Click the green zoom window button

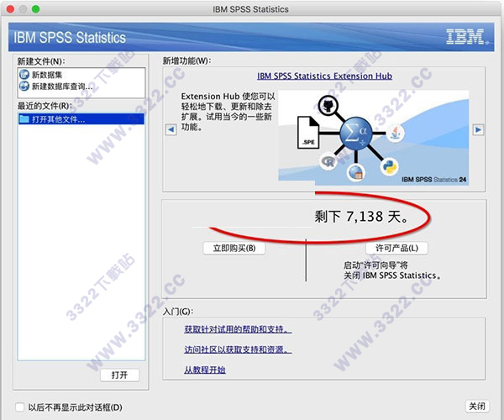click(x=35, y=9)
